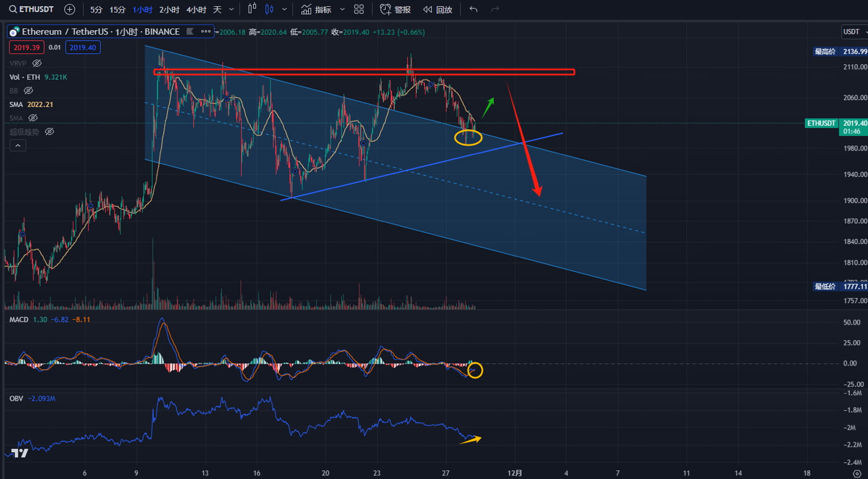The image size is (868, 479).
Task: Switch to the 天 daily timeframe
Action: coord(217,10)
